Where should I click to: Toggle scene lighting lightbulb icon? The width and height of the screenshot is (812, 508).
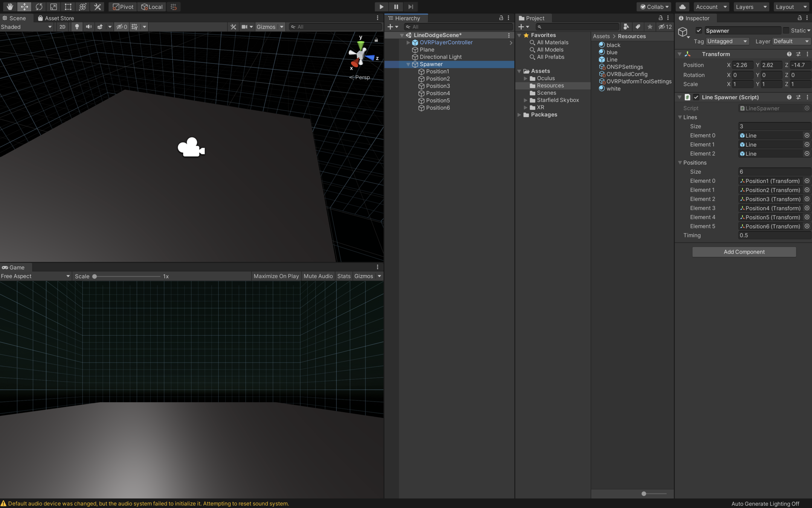click(x=77, y=27)
